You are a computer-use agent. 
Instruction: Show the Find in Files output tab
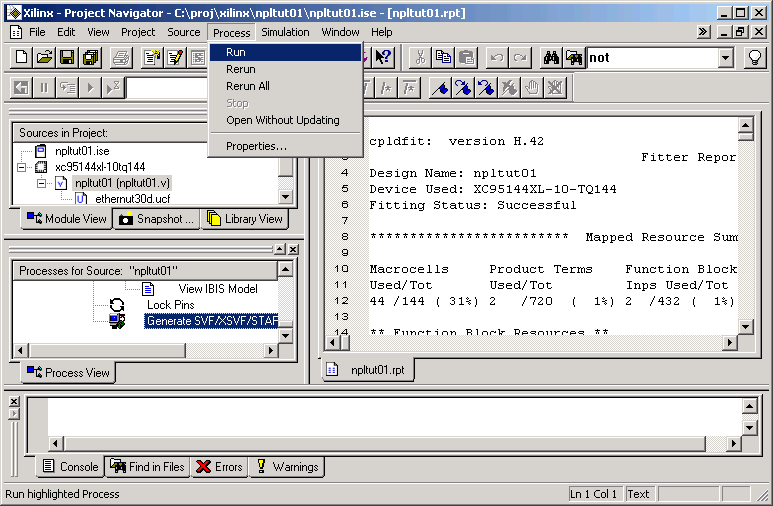pos(147,467)
